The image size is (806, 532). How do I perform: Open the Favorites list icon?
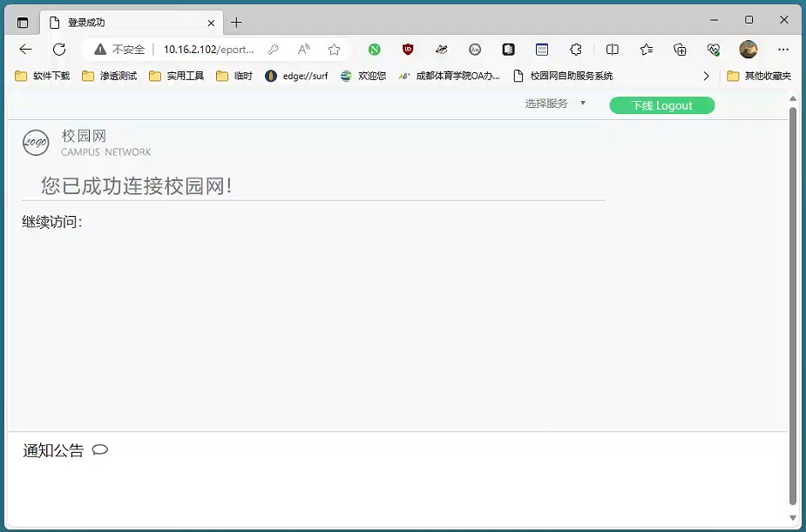coord(647,50)
